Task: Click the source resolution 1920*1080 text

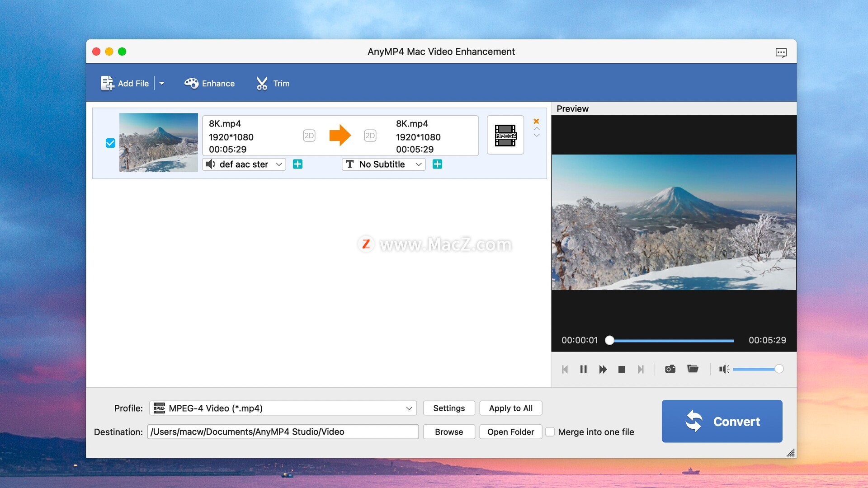Action: [x=231, y=137]
